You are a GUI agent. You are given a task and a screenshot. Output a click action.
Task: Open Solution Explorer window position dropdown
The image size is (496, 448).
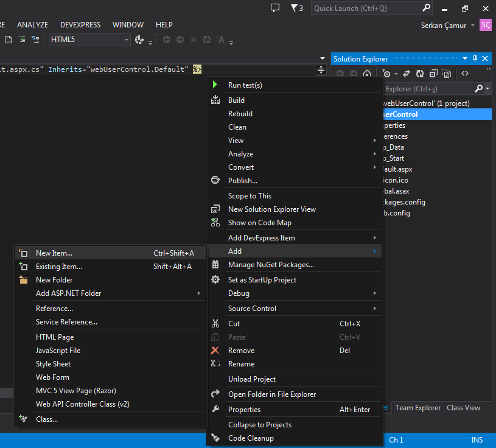coord(465,58)
